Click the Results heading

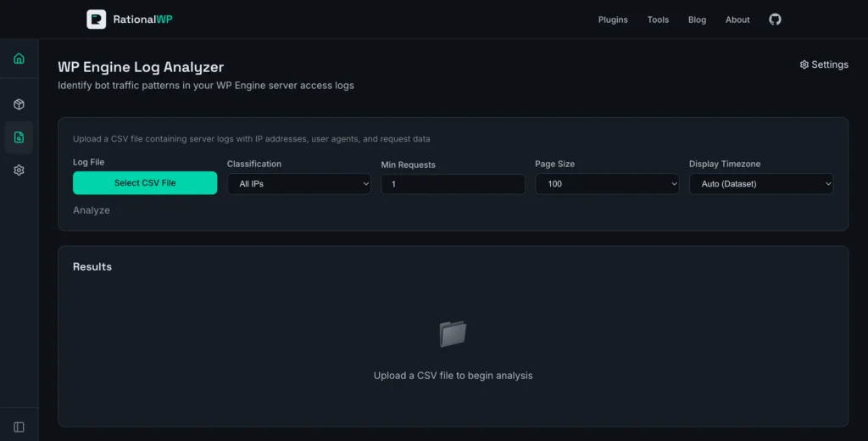[x=92, y=267]
